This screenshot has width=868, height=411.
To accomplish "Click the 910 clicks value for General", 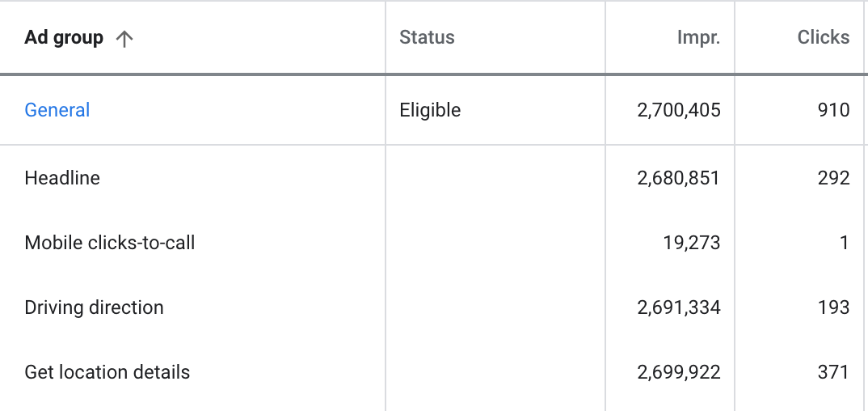I will [x=834, y=110].
